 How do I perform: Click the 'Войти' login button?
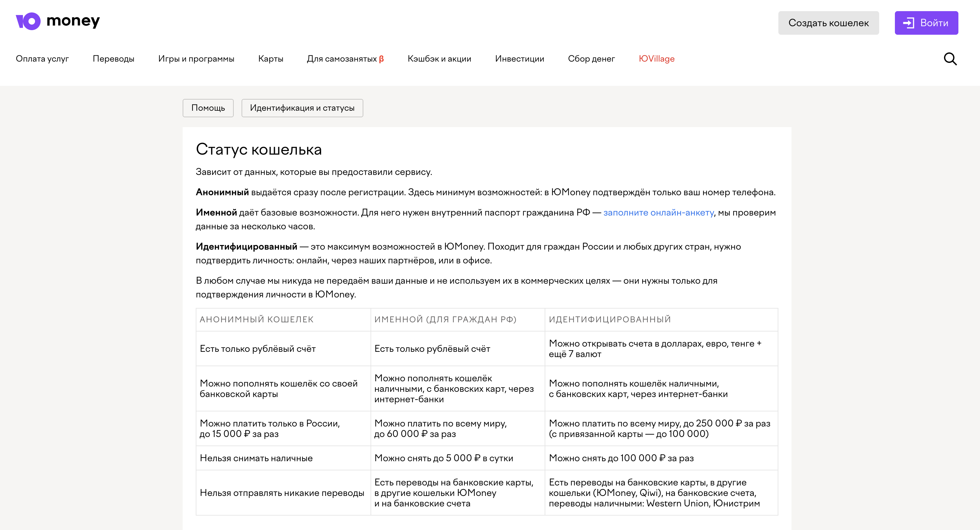[926, 23]
